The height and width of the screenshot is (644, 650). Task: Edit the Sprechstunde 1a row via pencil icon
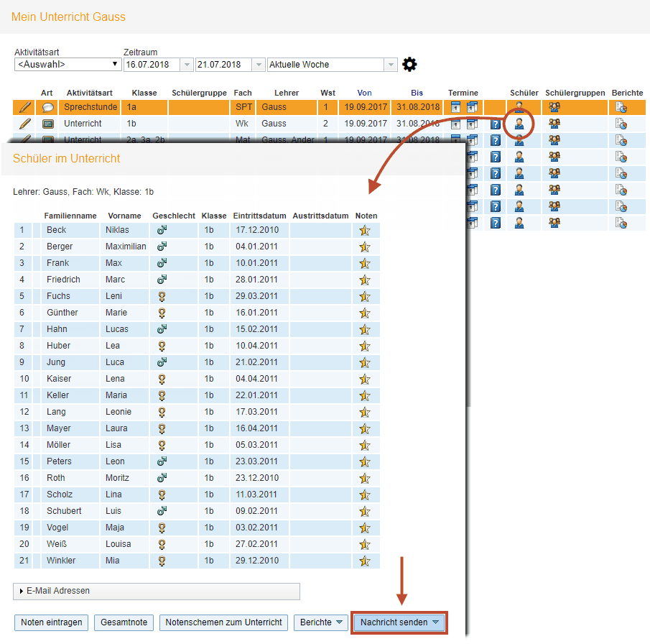click(24, 107)
